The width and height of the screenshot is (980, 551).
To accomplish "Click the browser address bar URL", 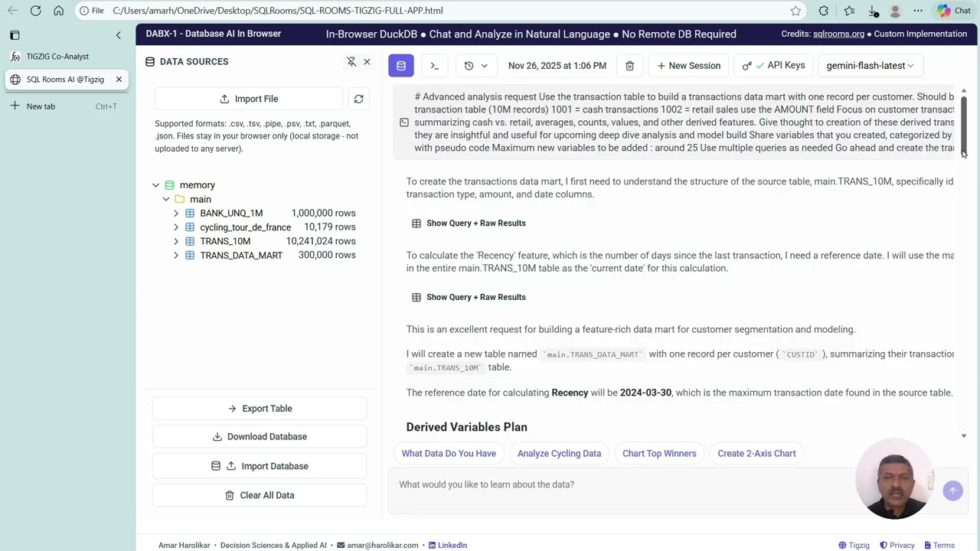I will tap(277, 11).
